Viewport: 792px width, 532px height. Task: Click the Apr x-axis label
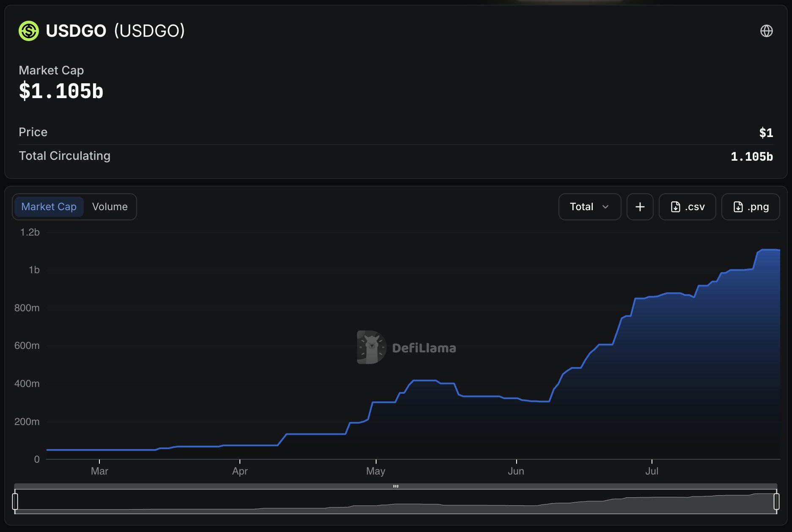(240, 471)
